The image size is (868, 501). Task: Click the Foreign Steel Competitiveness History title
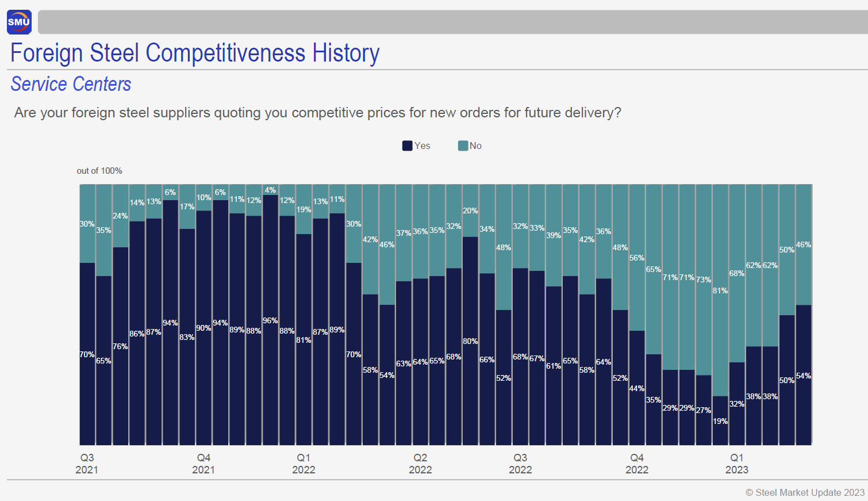[195, 53]
